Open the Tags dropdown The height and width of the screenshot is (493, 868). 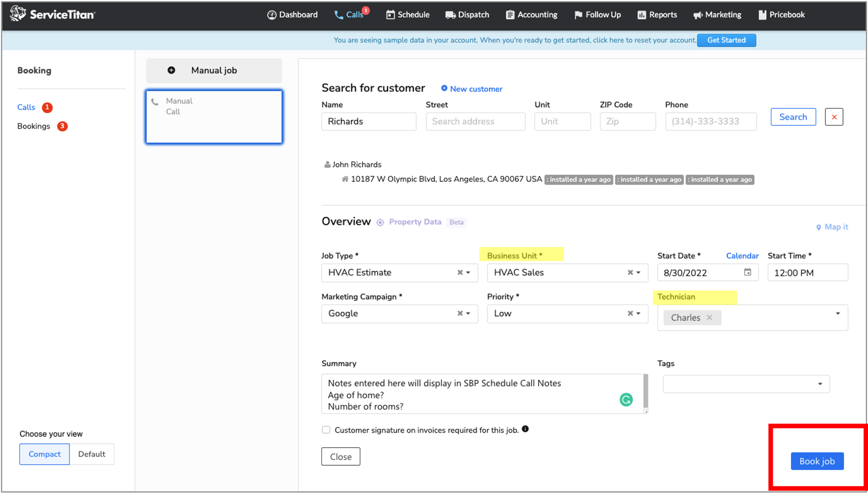(x=820, y=384)
